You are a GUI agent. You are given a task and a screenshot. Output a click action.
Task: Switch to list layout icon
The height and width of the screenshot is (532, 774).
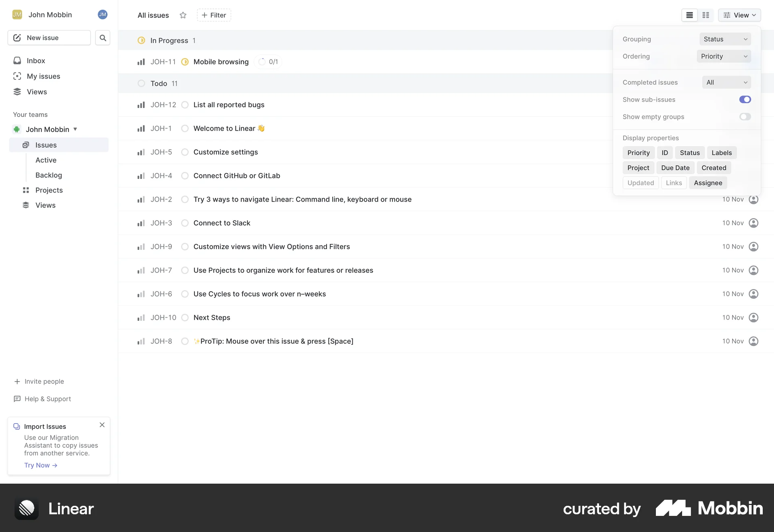coord(689,15)
